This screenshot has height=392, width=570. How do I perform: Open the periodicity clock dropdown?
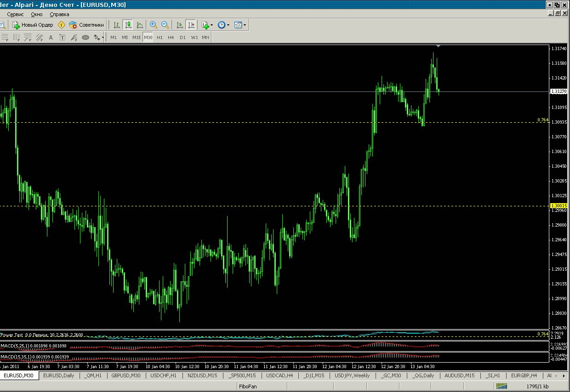tap(223, 25)
